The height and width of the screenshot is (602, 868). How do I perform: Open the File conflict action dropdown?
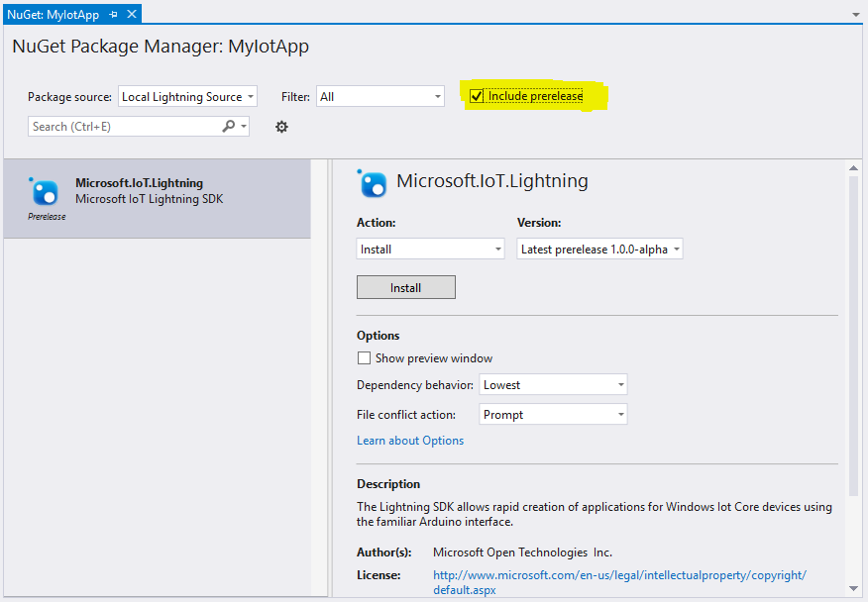553,415
